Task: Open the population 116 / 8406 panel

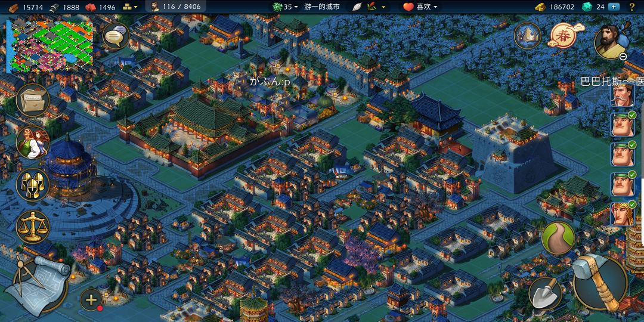Action: 175,7
